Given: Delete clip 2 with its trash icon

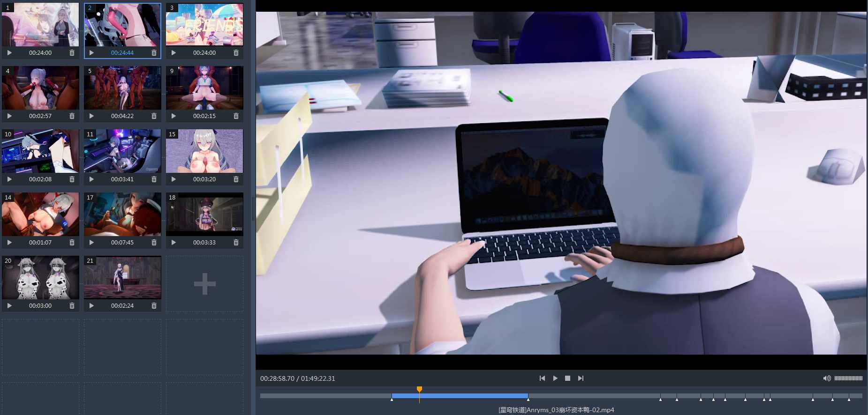Looking at the screenshot, I should point(154,53).
